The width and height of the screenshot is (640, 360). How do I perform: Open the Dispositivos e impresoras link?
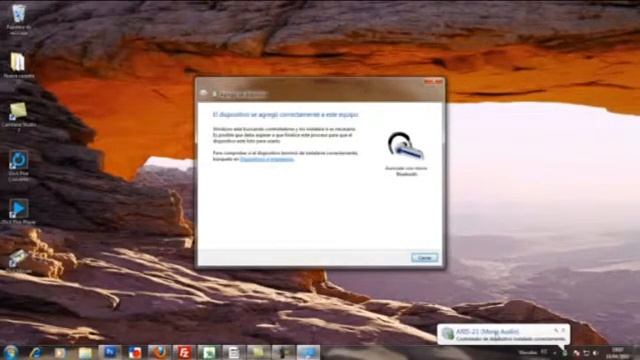267,159
